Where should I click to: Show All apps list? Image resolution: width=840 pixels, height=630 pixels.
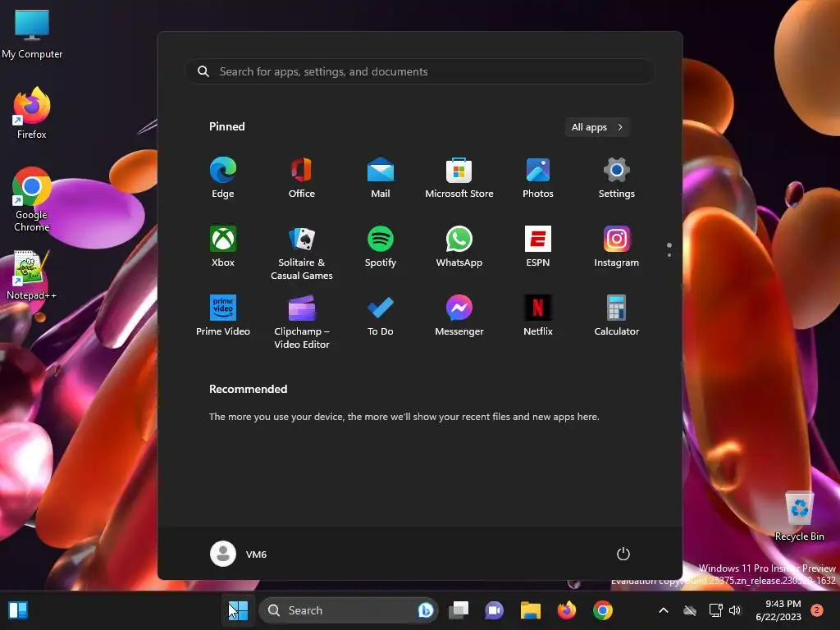point(597,127)
